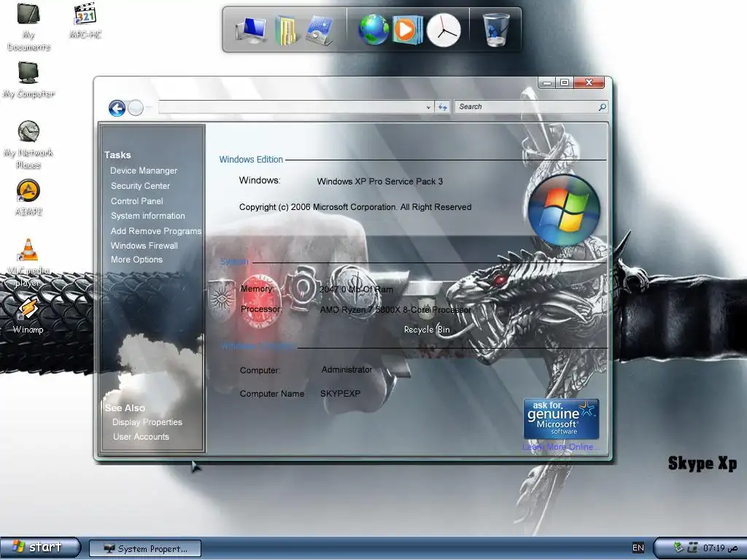This screenshot has height=560, width=747.
Task: Click the SKYPEXP computer name text
Action: 340,393
